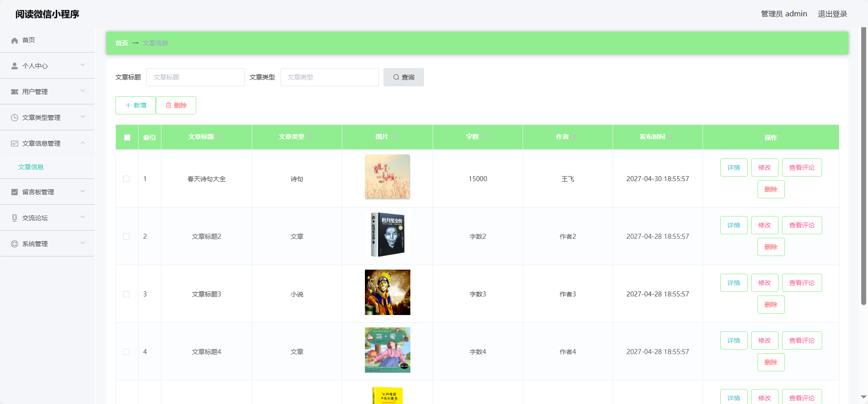Click the 2027-04-30 18:55:57 timestamp
Screen dimensions: 868x404
click(x=658, y=179)
